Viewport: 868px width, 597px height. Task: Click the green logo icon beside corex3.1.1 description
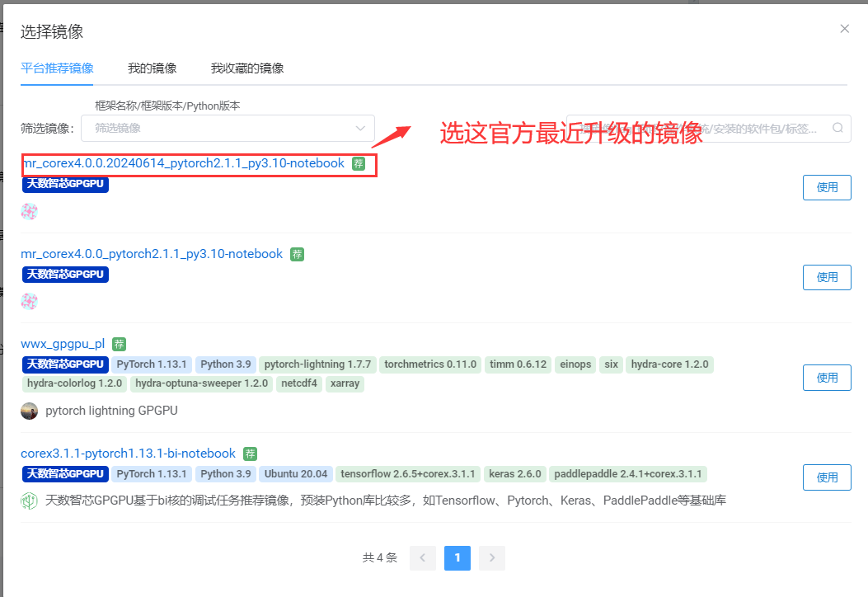pyautogui.click(x=30, y=501)
